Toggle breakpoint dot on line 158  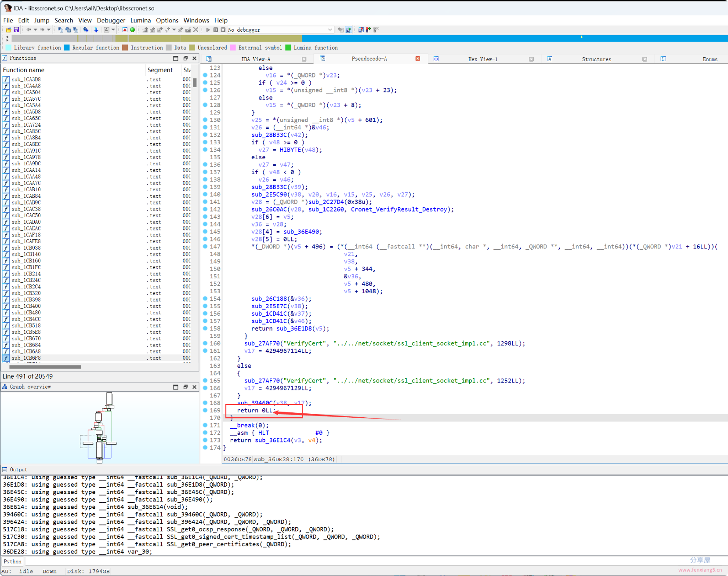tap(205, 328)
